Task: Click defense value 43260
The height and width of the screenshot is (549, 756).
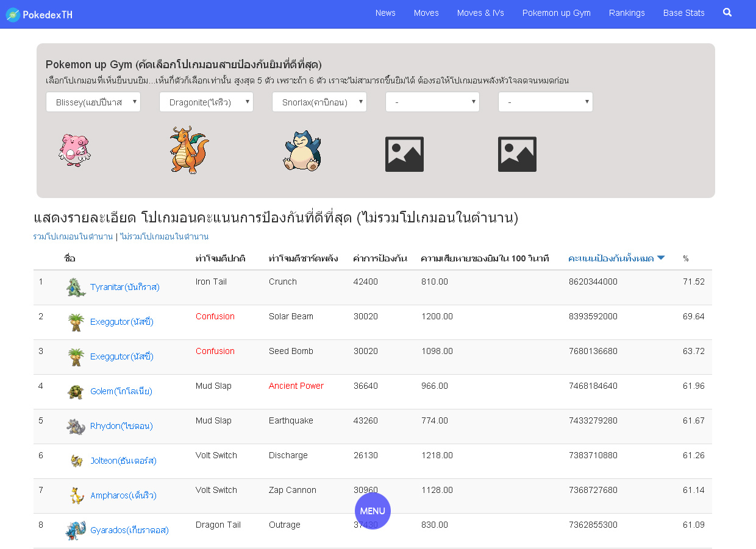Action: point(366,420)
